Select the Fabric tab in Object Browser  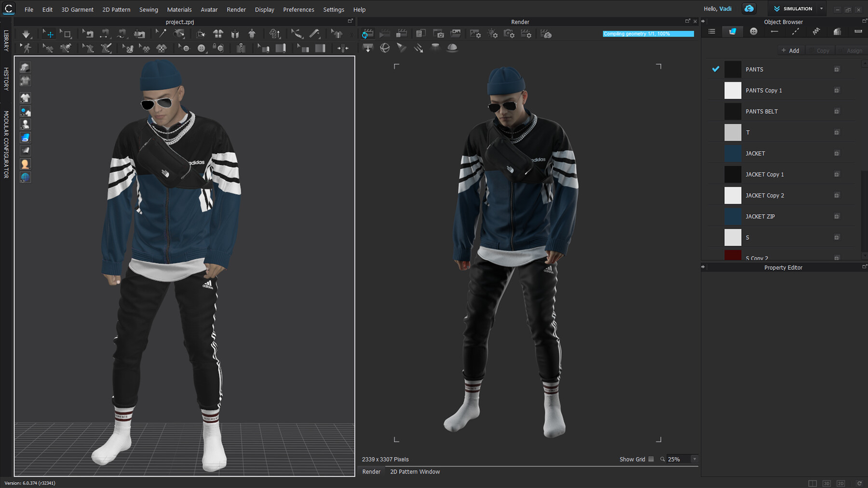(x=732, y=32)
